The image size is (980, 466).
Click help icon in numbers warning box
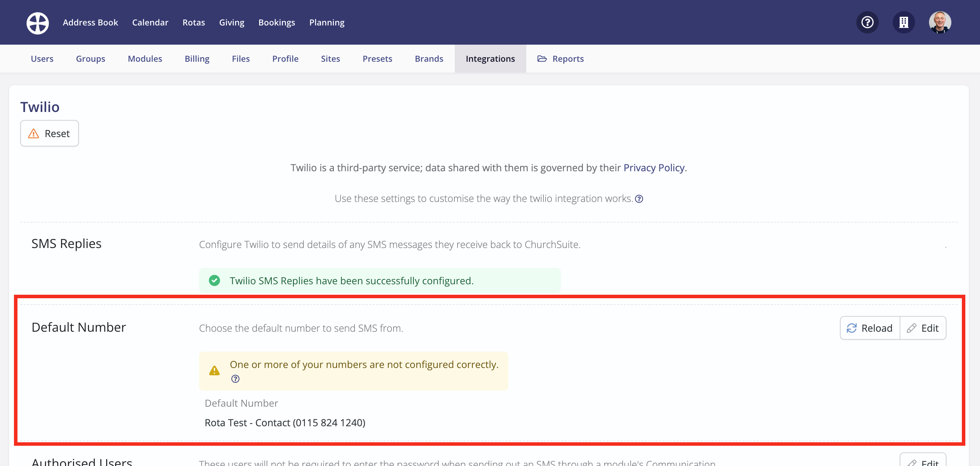tap(235, 378)
